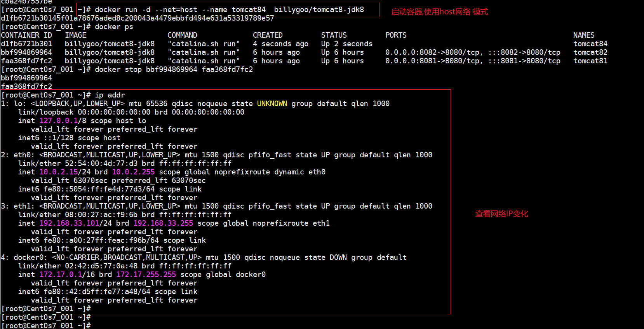Image resolution: width=644 pixels, height=329 pixels.
Task: Click the tomcat81 container name
Action: coord(590,61)
